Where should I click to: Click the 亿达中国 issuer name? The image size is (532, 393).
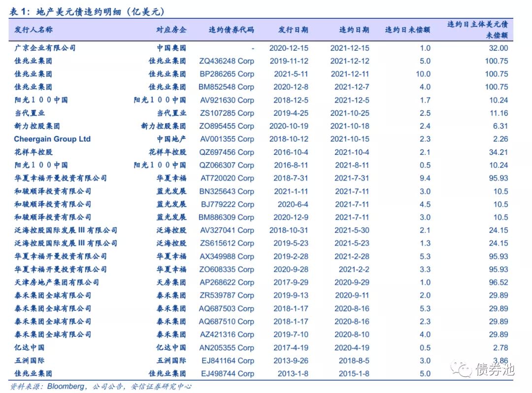(30, 348)
